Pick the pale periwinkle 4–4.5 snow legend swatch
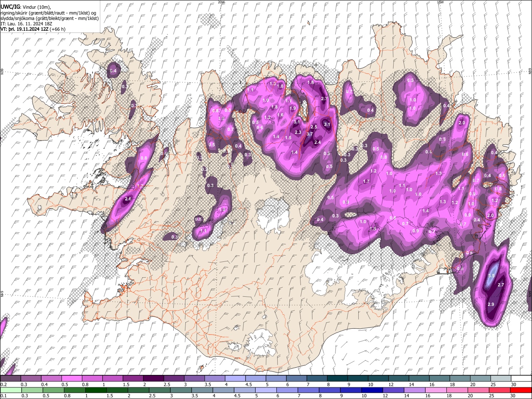 [x=235, y=378]
